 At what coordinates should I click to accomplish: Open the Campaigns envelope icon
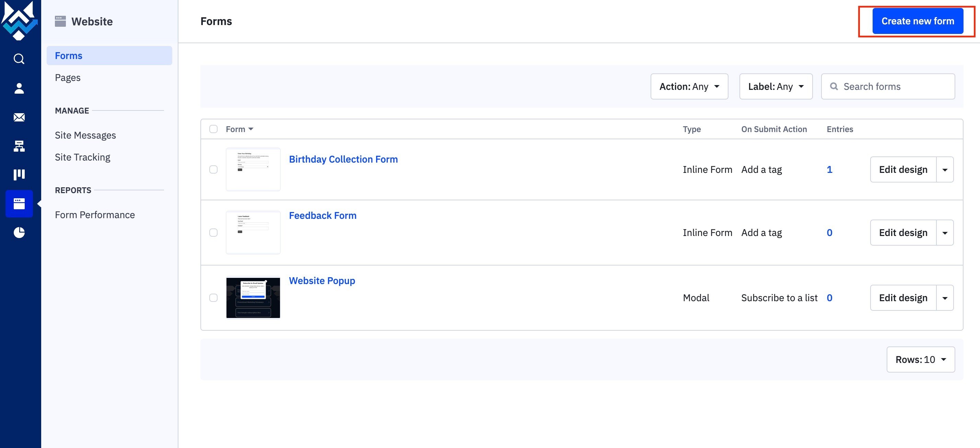(x=19, y=117)
